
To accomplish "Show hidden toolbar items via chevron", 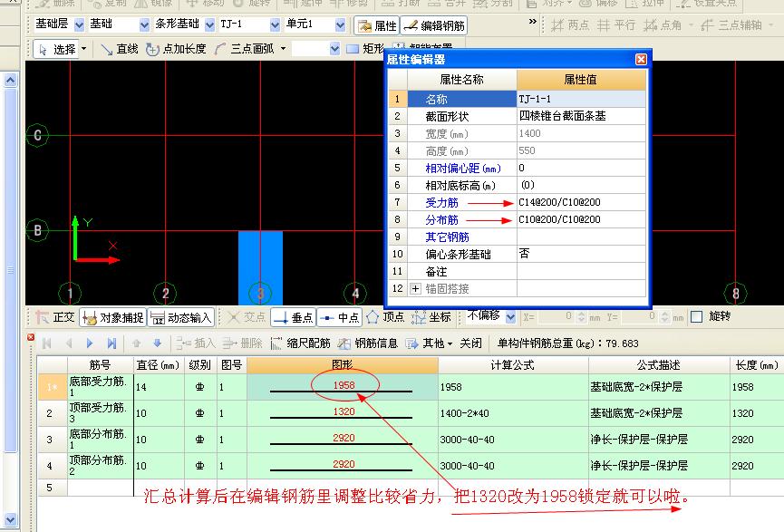I will (533, 22).
